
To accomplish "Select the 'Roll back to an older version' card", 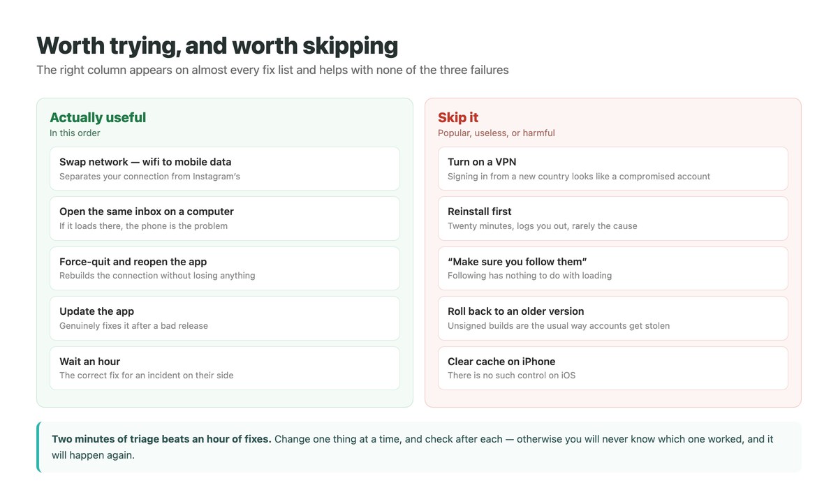I will (613, 318).
